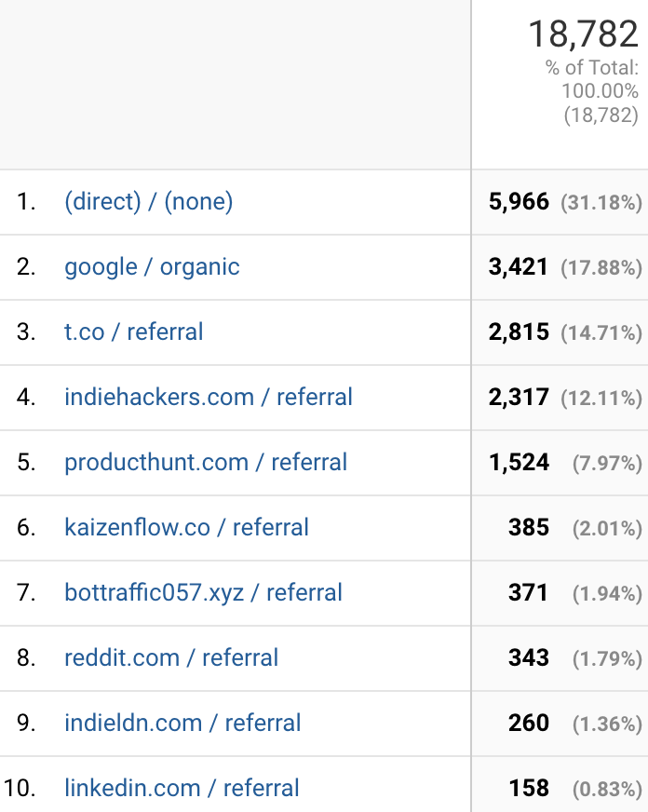
Task: Click the 371 value for bottraffic057.xyz
Action: 528,593
